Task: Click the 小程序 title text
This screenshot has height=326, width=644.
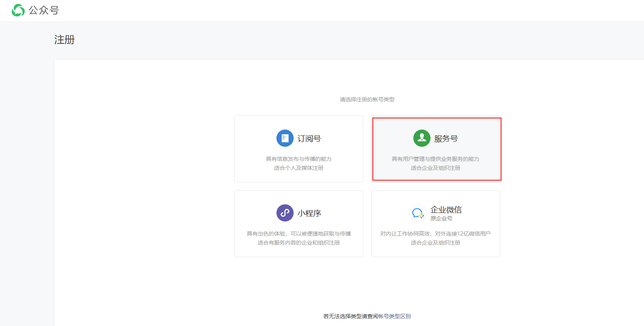Action: (x=309, y=213)
